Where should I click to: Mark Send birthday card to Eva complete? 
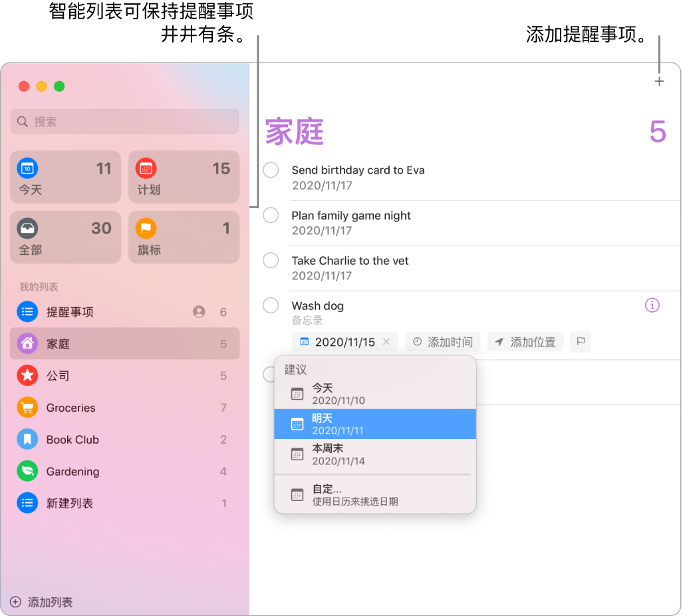[x=271, y=170]
